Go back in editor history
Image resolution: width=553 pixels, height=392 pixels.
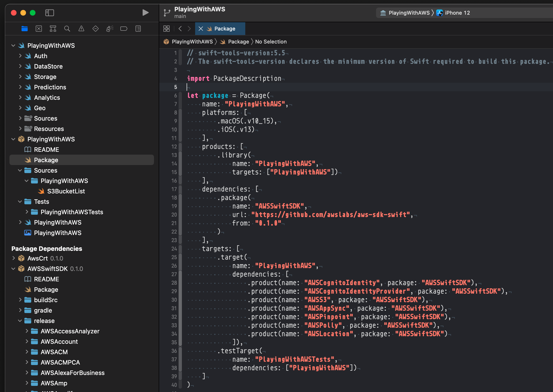click(180, 29)
